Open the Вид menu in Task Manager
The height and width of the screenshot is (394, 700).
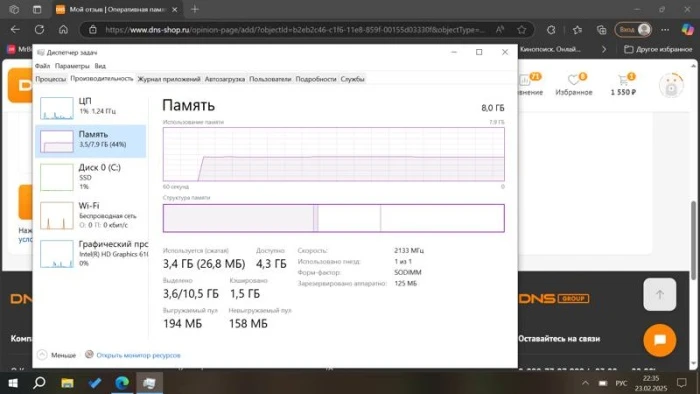click(100, 66)
